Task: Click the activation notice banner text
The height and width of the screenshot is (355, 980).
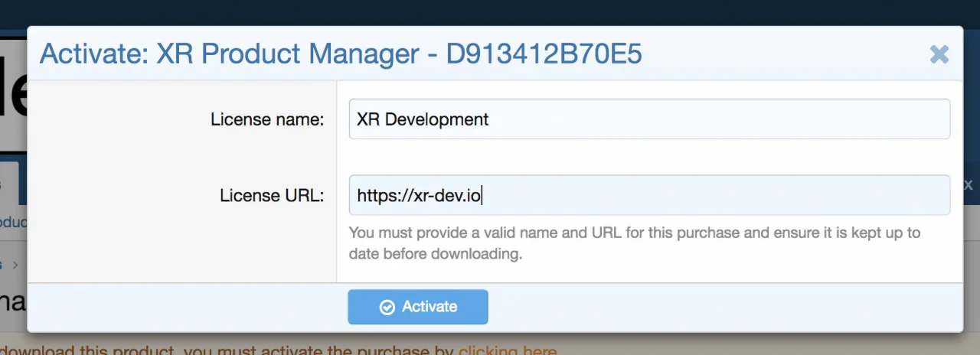Action: pos(230,350)
